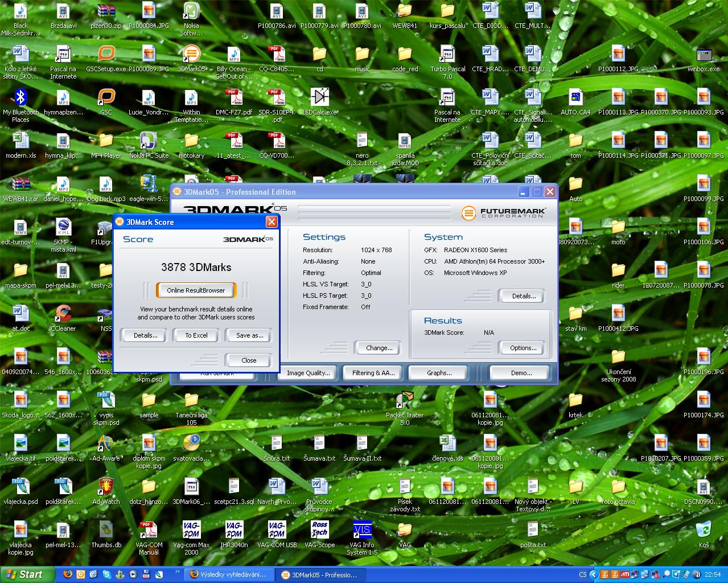Collapse tray icons using the arrow

tap(593, 574)
